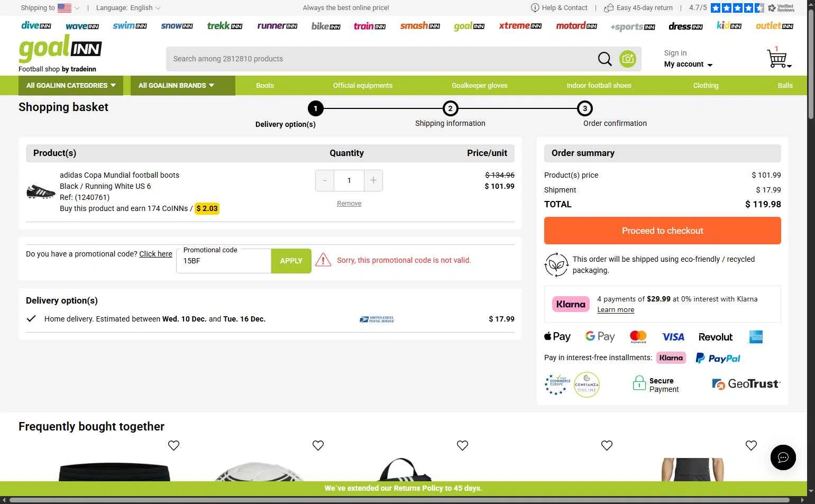Open the Clothing category

pos(706,86)
